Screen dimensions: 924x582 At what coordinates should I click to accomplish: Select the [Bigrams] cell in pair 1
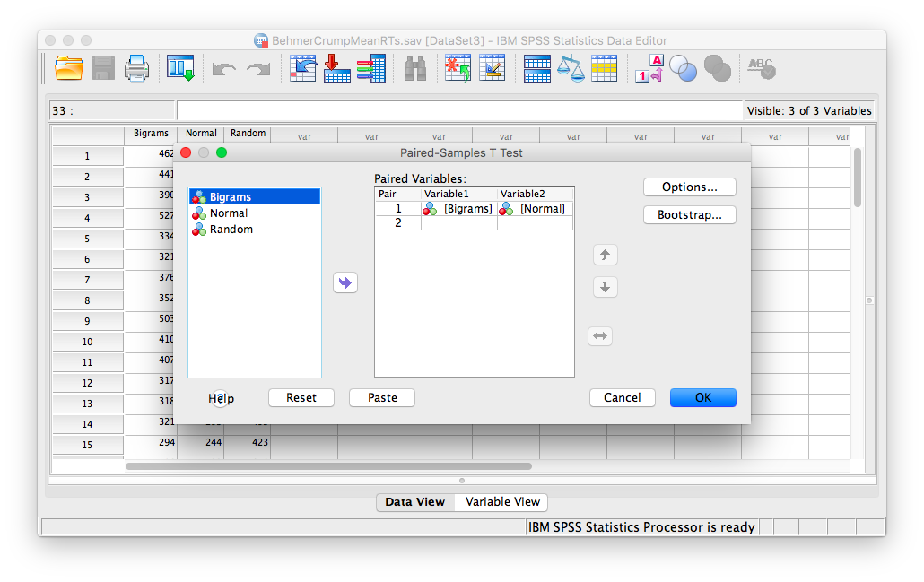coord(459,209)
